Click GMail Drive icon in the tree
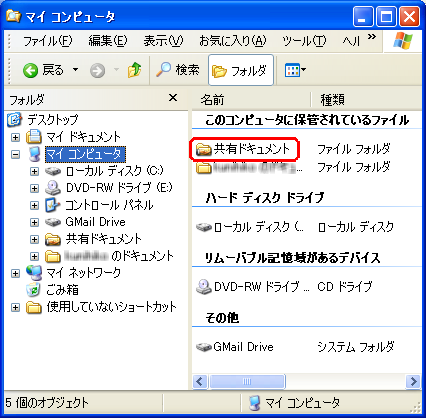 [x=53, y=222]
